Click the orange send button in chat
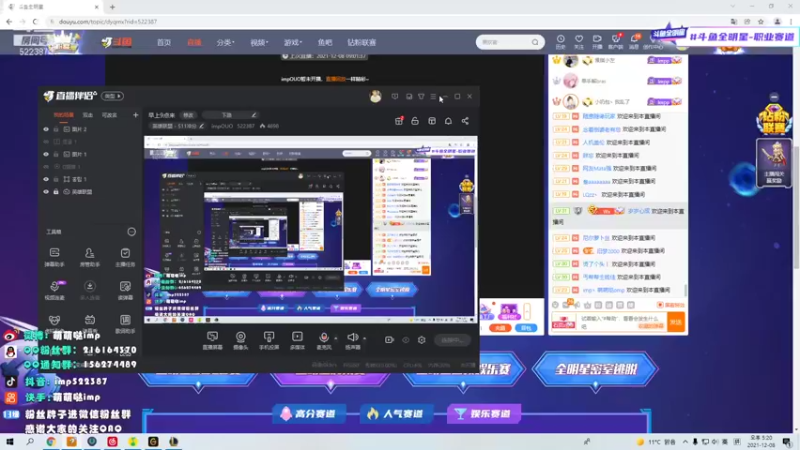This screenshot has height=450, width=800. click(x=676, y=322)
